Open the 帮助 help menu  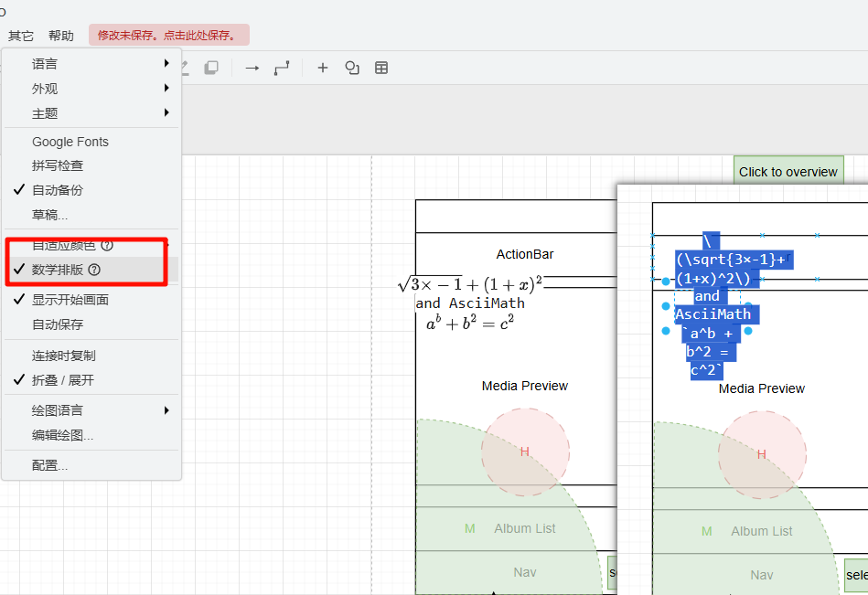point(61,36)
